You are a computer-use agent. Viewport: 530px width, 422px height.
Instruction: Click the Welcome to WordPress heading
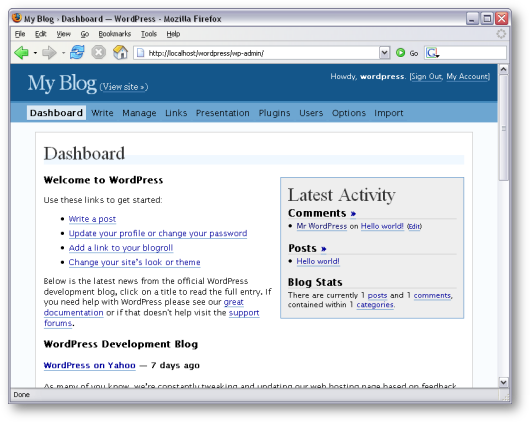(103, 180)
